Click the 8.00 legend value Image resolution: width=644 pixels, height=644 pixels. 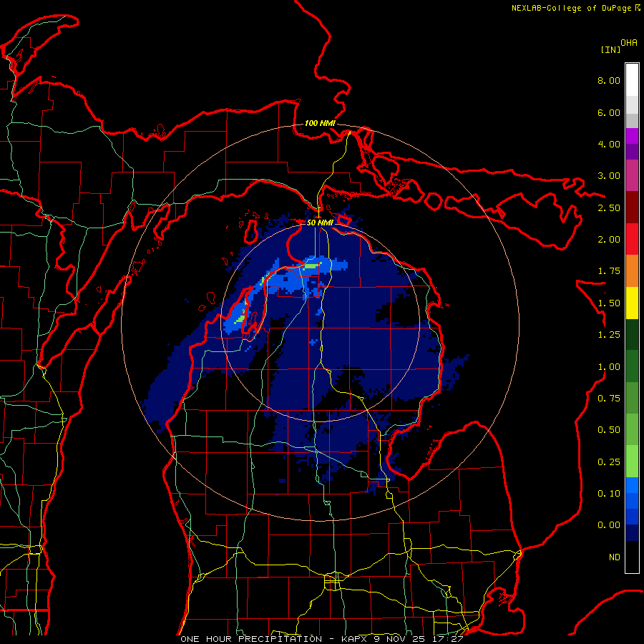pos(609,80)
